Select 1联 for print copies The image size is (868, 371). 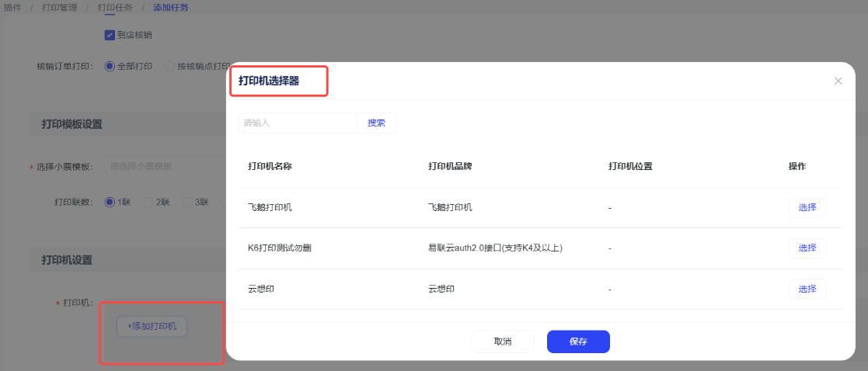(110, 203)
